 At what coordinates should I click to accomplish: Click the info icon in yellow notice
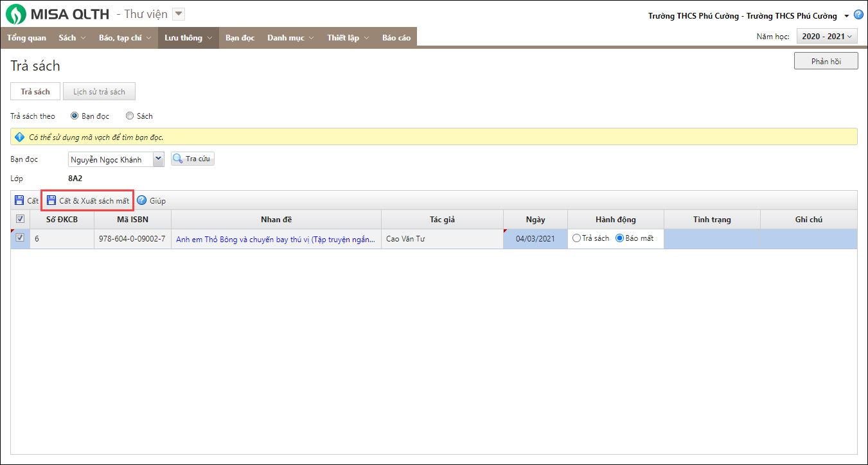(19, 137)
